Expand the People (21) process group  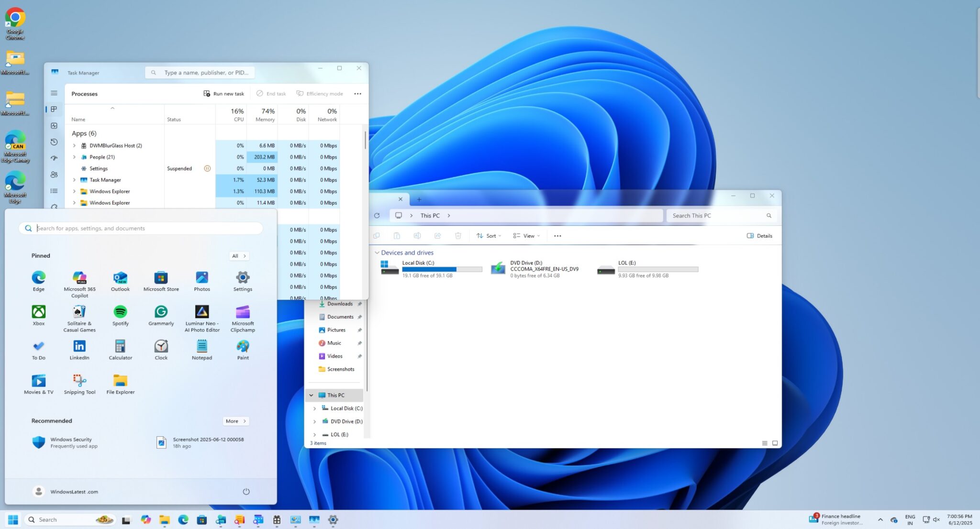75,157
